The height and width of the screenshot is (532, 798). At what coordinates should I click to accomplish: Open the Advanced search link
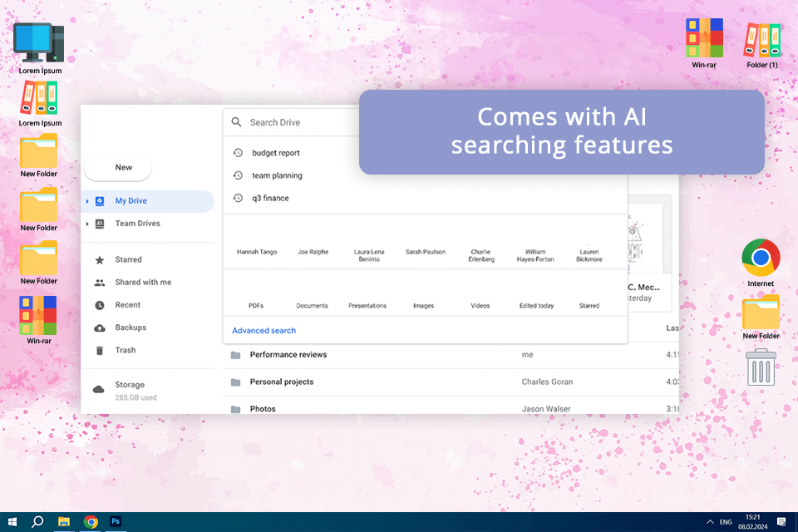(264, 330)
